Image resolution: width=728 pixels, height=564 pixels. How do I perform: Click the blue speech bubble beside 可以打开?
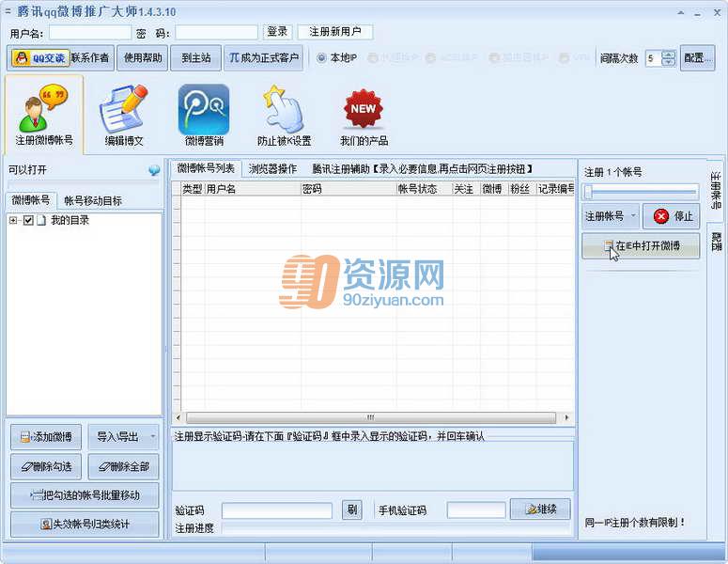[154, 170]
